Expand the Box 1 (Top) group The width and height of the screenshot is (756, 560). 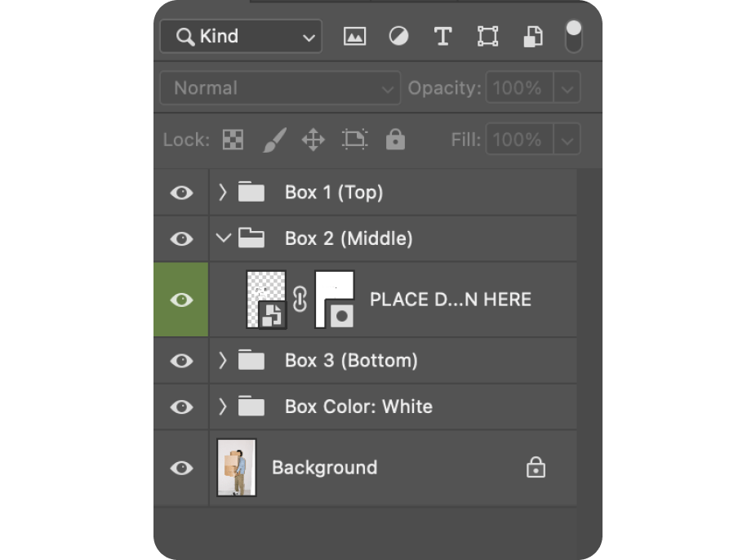pos(221,192)
